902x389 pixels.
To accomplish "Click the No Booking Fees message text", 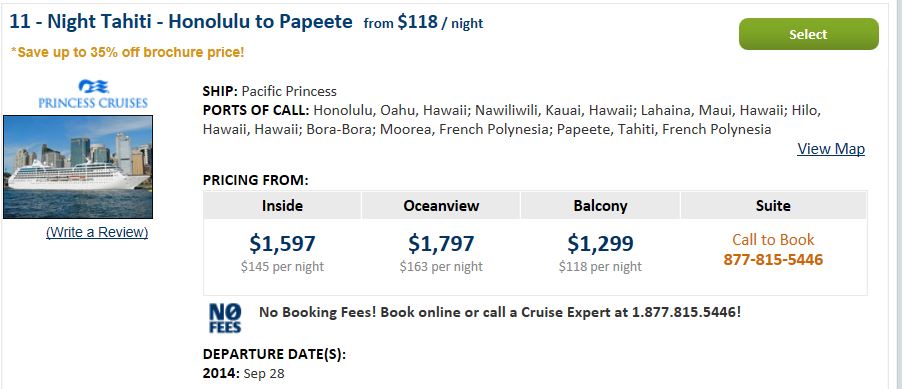I will pyautogui.click(x=500, y=312).
